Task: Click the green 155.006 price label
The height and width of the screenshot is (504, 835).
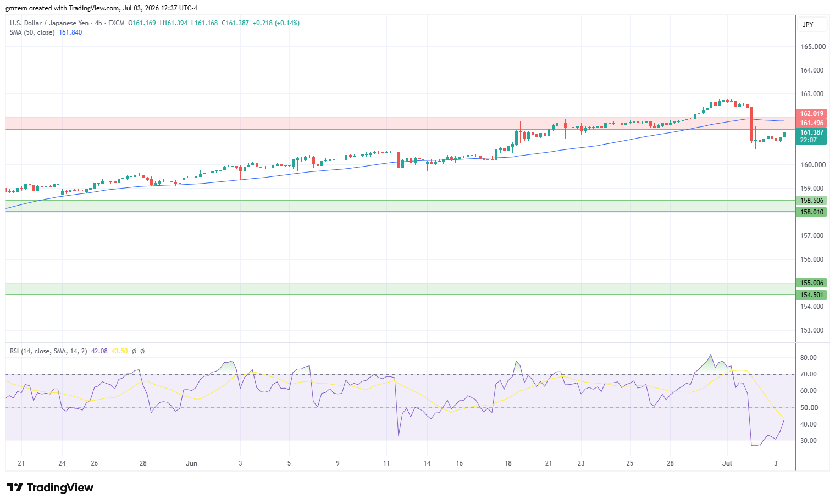Action: (x=811, y=283)
